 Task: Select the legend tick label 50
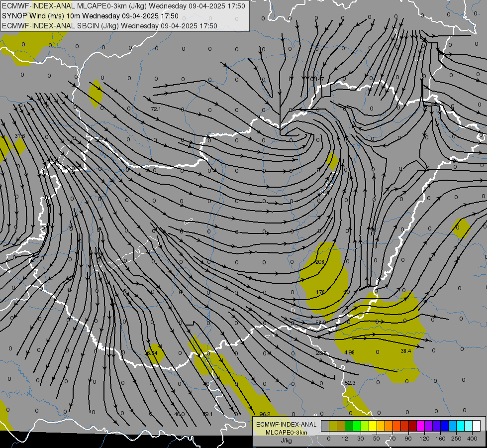click(377, 439)
